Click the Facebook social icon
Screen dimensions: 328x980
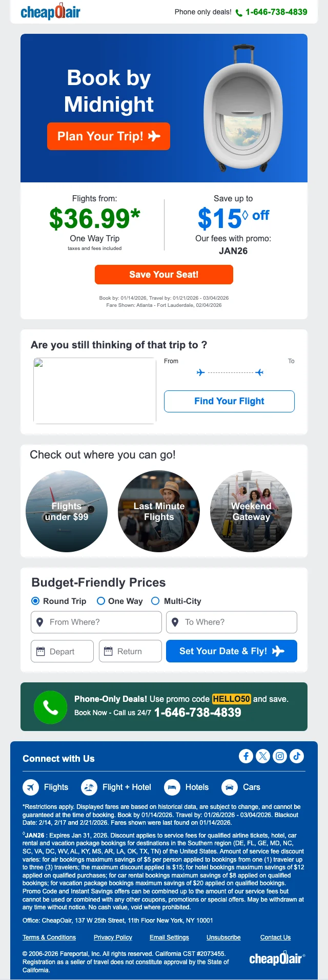click(246, 756)
